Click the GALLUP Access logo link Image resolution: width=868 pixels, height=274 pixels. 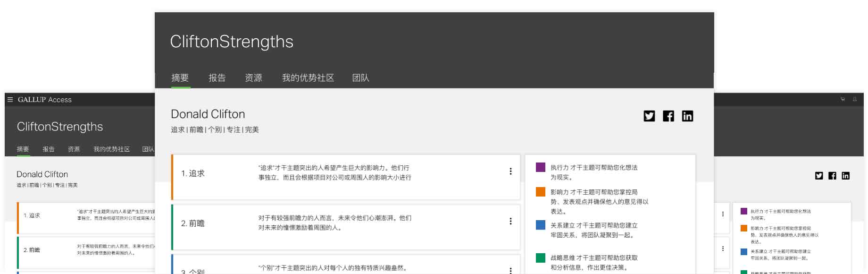tap(45, 100)
